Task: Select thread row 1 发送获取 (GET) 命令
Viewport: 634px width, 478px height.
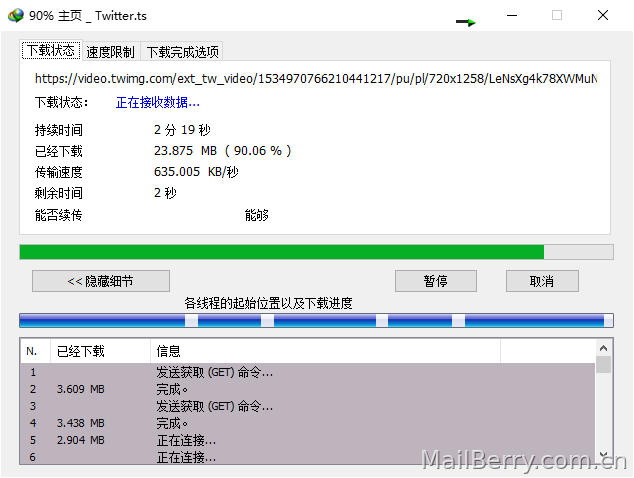Action: pyautogui.click(x=308, y=372)
